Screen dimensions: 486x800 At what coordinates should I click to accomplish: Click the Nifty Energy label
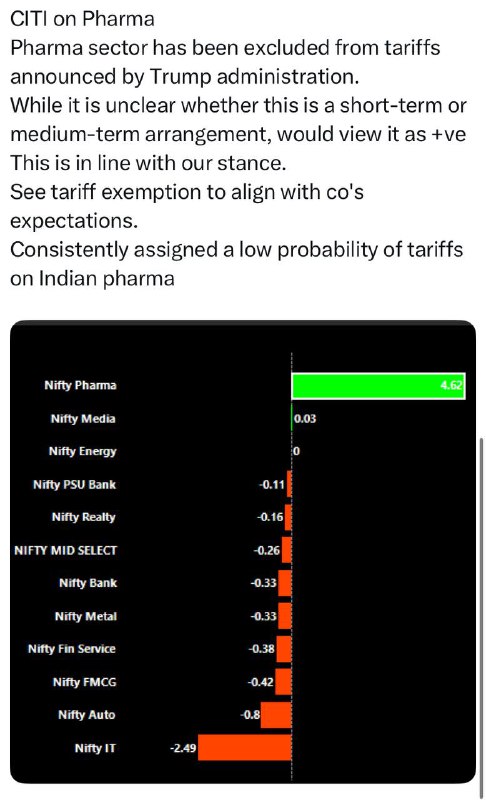pyautogui.click(x=82, y=452)
